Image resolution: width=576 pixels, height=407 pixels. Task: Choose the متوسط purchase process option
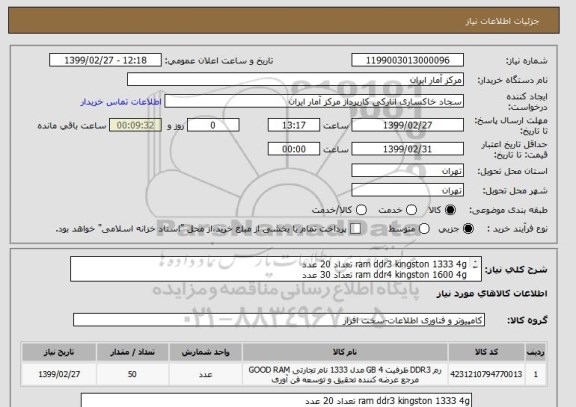pyautogui.click(x=424, y=229)
